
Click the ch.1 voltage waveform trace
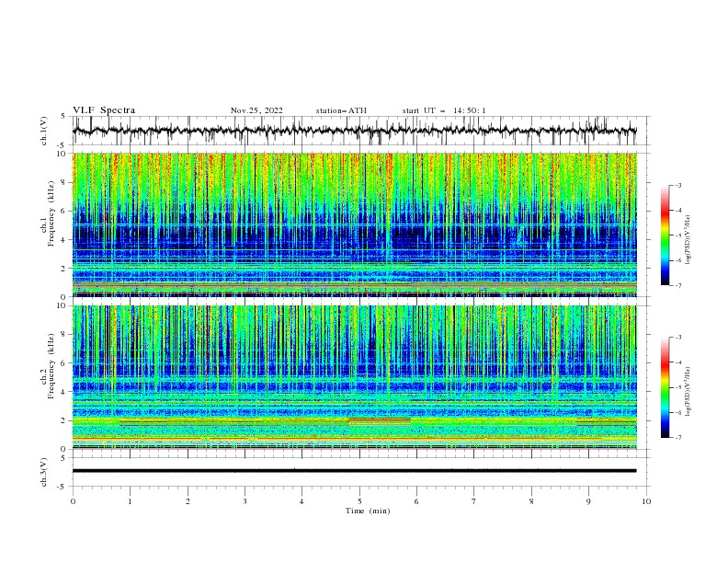coord(355,131)
